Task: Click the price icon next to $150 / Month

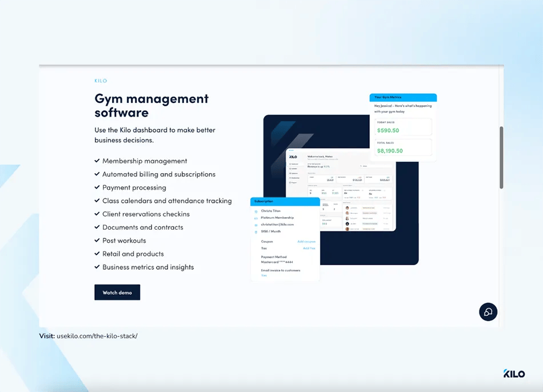Action: pyautogui.click(x=255, y=231)
